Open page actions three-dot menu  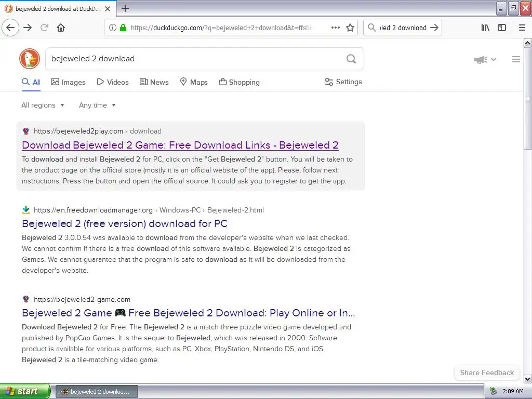[x=336, y=28]
